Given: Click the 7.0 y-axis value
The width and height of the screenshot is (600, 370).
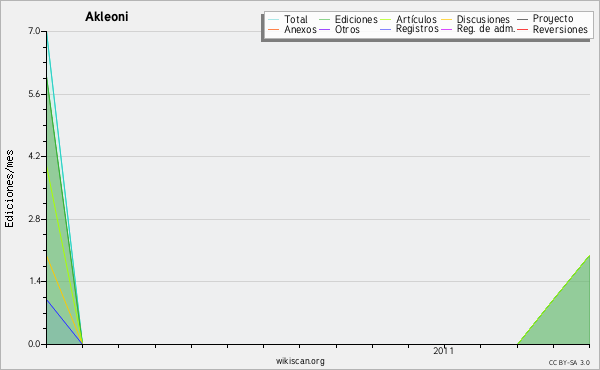Looking at the screenshot, I should pyautogui.click(x=34, y=31).
